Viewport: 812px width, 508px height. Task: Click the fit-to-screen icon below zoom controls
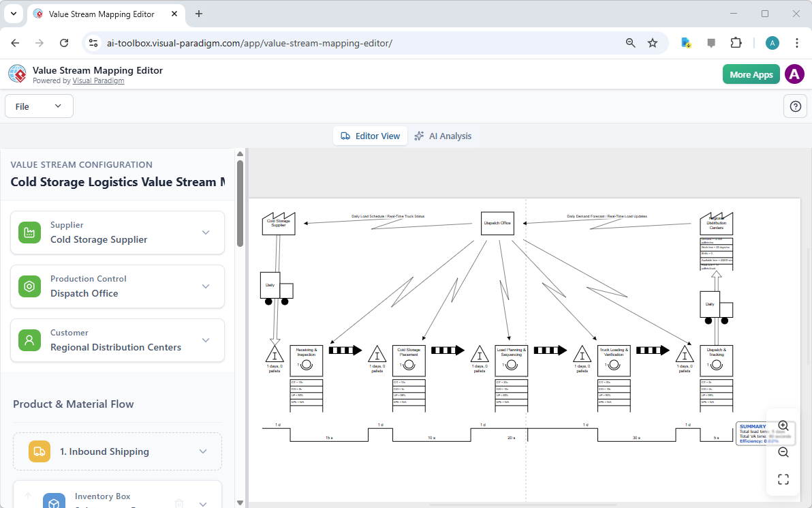tap(783, 479)
